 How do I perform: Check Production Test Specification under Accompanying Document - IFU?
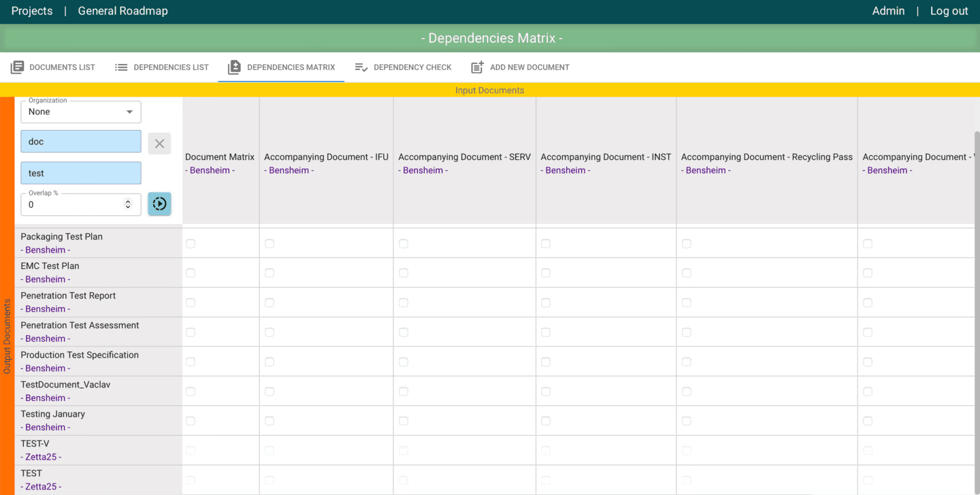[x=269, y=362]
